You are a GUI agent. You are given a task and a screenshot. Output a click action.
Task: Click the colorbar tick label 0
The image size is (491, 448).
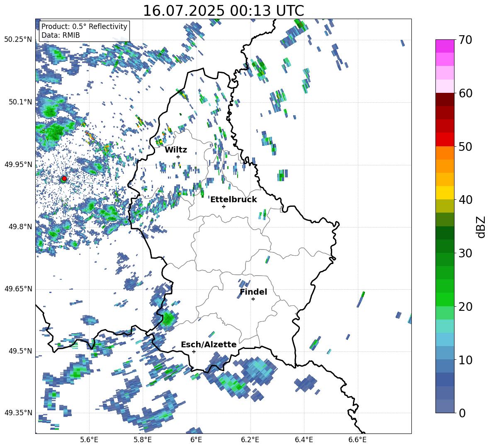(462, 413)
